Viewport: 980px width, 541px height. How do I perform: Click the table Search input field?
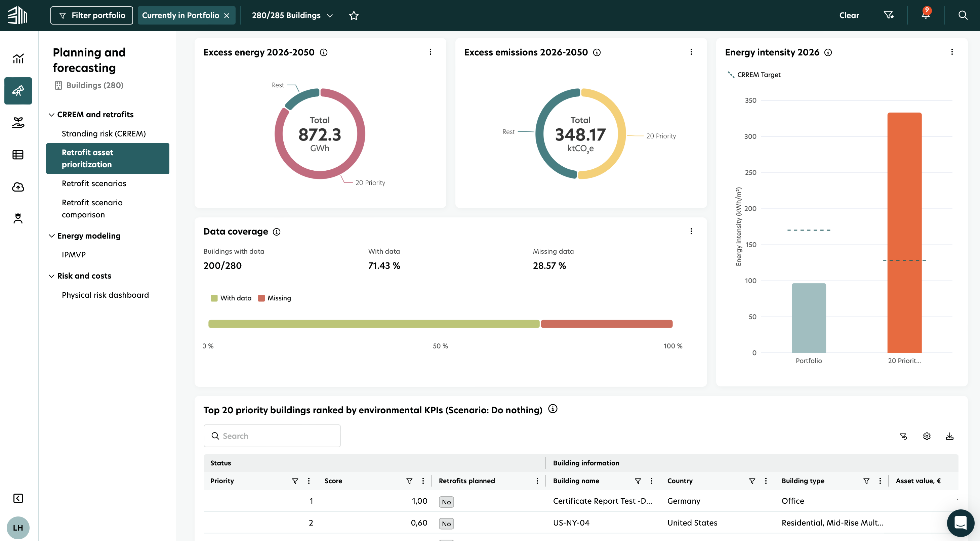tap(272, 436)
